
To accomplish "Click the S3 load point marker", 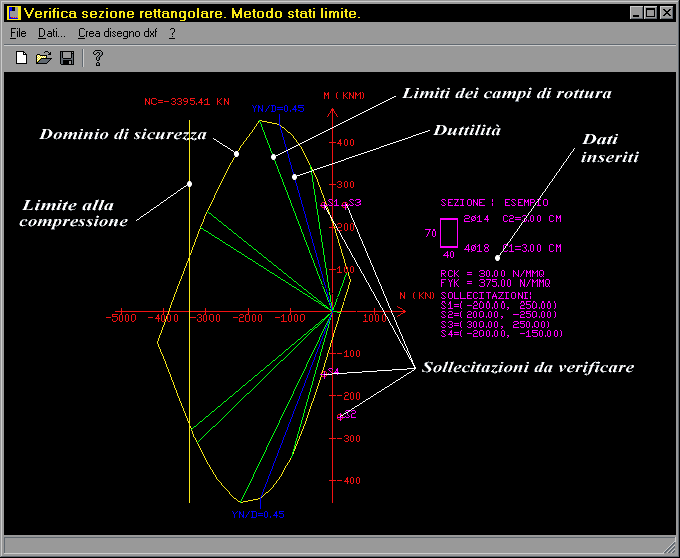I will pyautogui.click(x=345, y=205).
